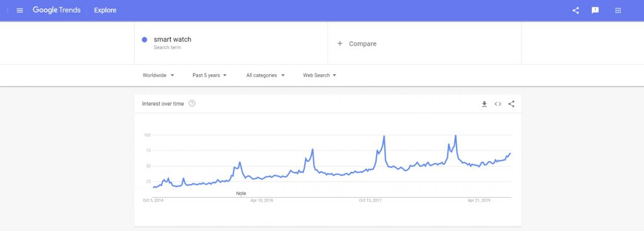The height and width of the screenshot is (231, 644).
Task: Open the send feedback icon
Action: 595,10
